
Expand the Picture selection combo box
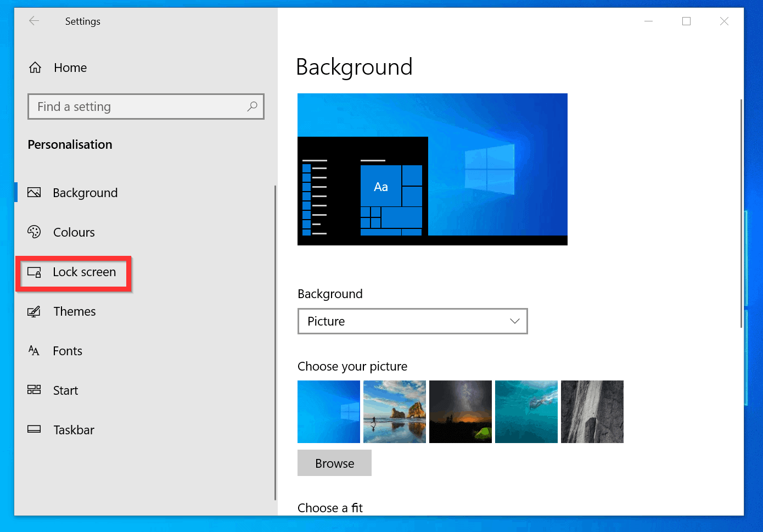412,321
